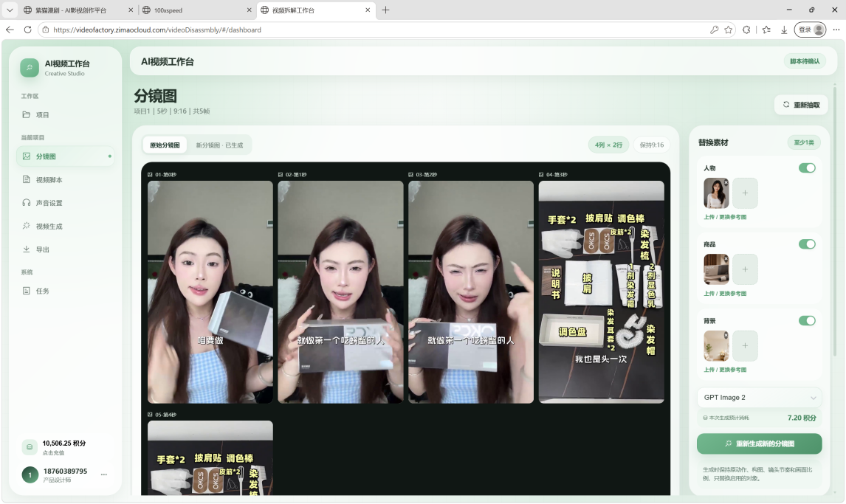Image resolution: width=846 pixels, height=504 pixels.
Task: Open 视频生成 sidebar item
Action: [x=65, y=227]
